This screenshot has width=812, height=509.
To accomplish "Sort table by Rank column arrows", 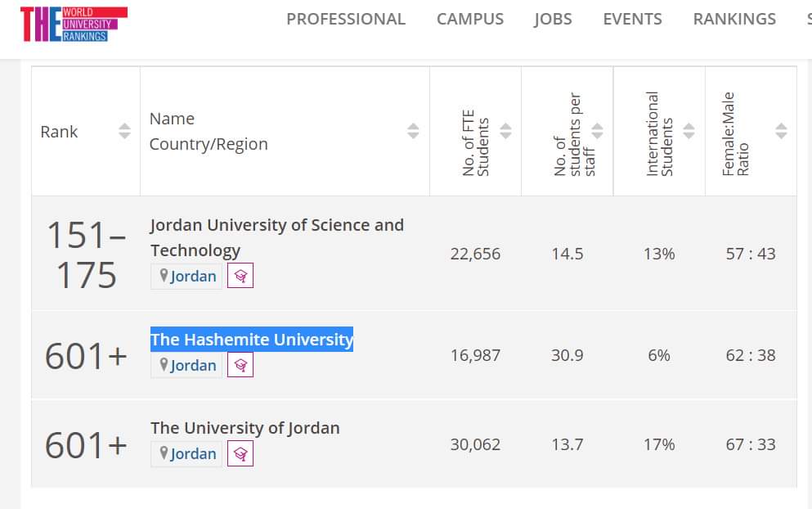I will [x=124, y=131].
